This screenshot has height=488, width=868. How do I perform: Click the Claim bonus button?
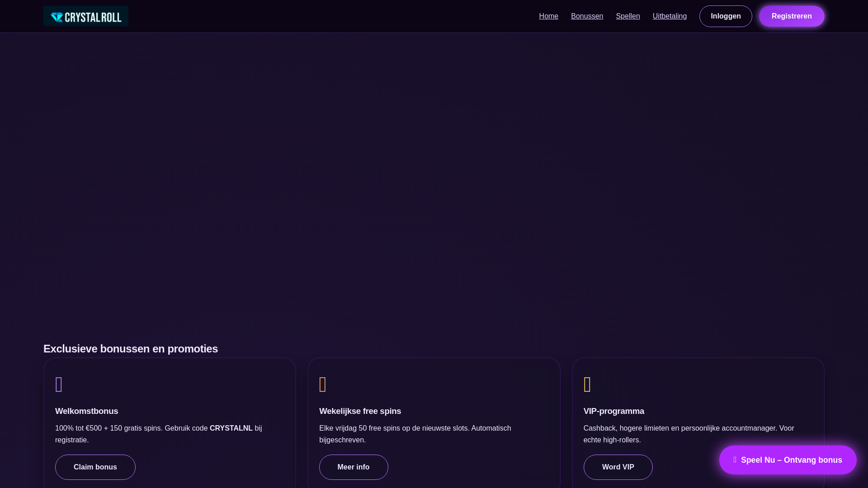[95, 467]
